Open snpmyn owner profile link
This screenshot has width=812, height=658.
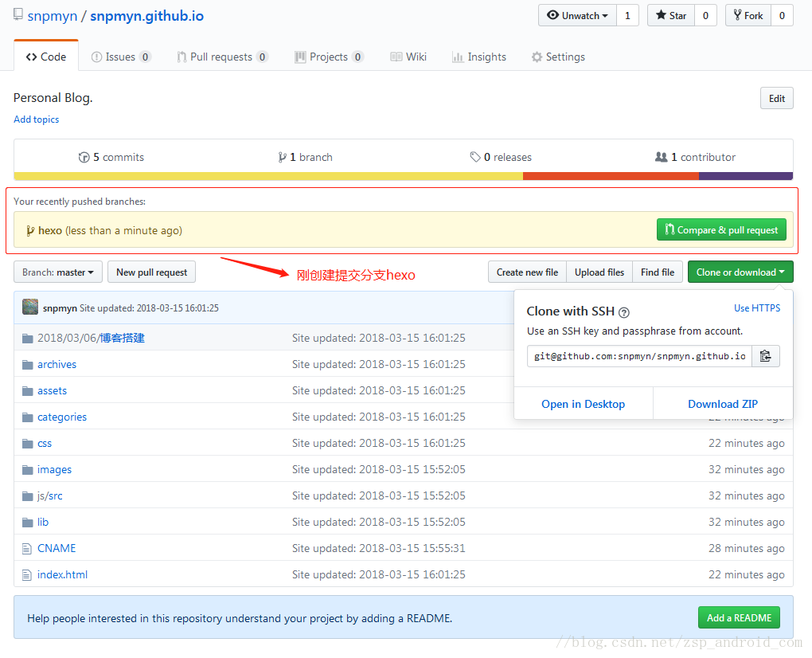pos(53,16)
